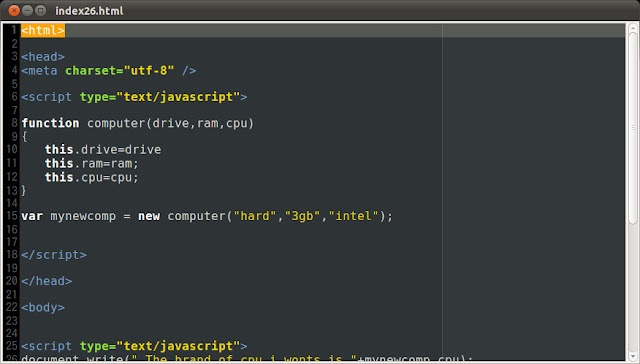The image size is (640, 364).
Task: Click the vertical scrollbar thumb
Action: click(633, 128)
